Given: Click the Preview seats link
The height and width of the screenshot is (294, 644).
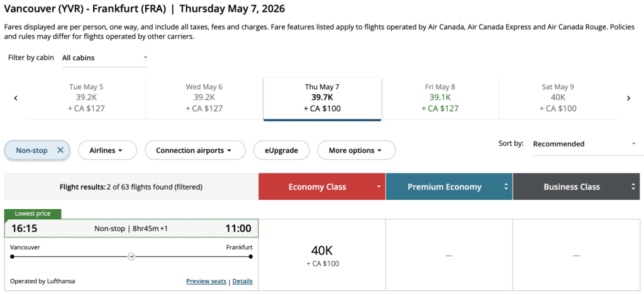Looking at the screenshot, I should [206, 281].
